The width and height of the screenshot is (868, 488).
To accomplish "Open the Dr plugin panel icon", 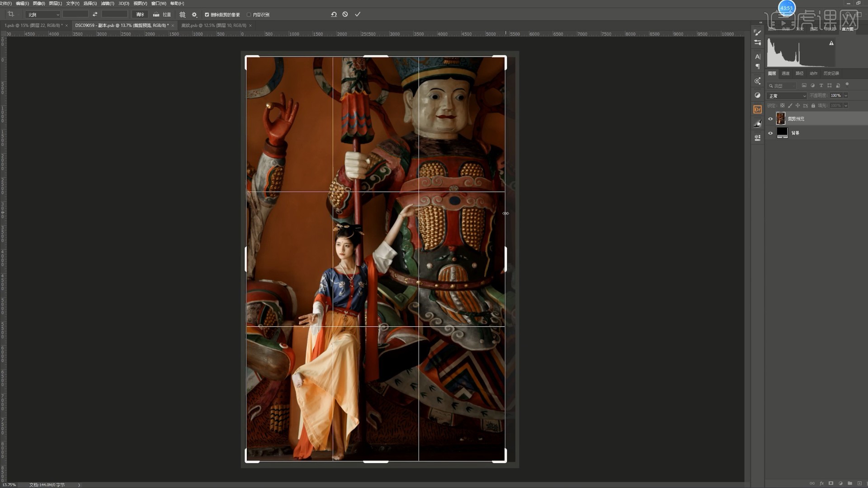I will (x=758, y=109).
